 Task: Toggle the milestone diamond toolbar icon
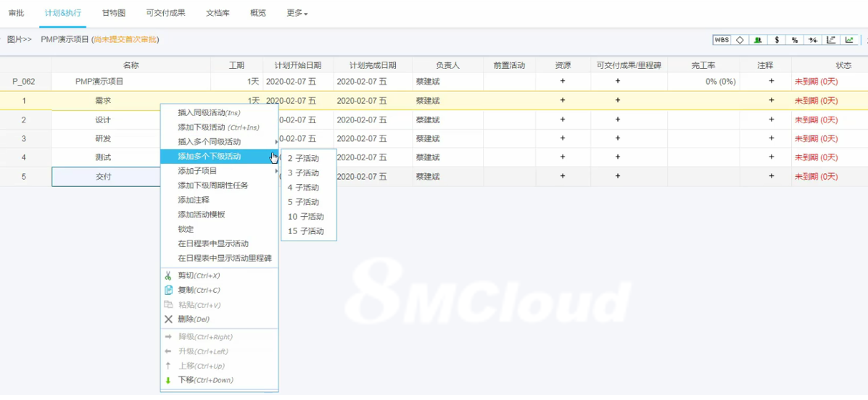coord(740,40)
